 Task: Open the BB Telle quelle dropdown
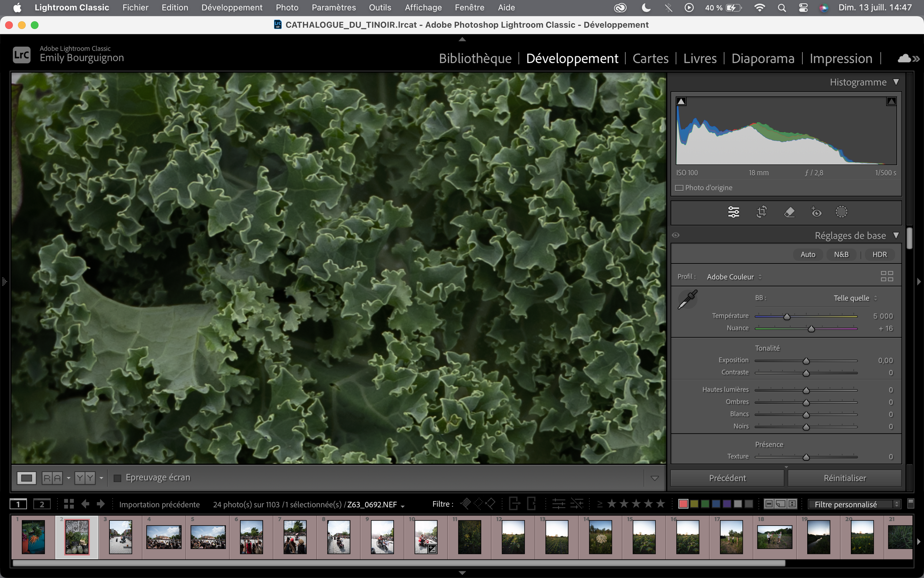pos(855,298)
